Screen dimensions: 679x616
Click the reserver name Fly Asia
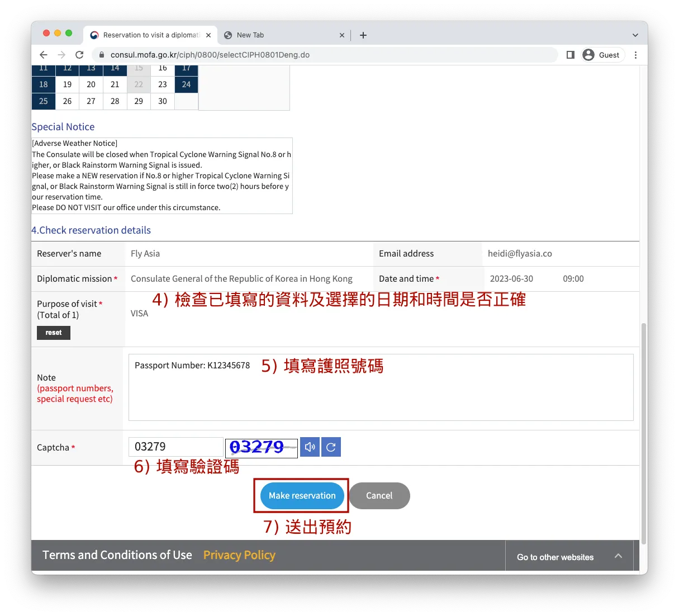pyautogui.click(x=145, y=254)
